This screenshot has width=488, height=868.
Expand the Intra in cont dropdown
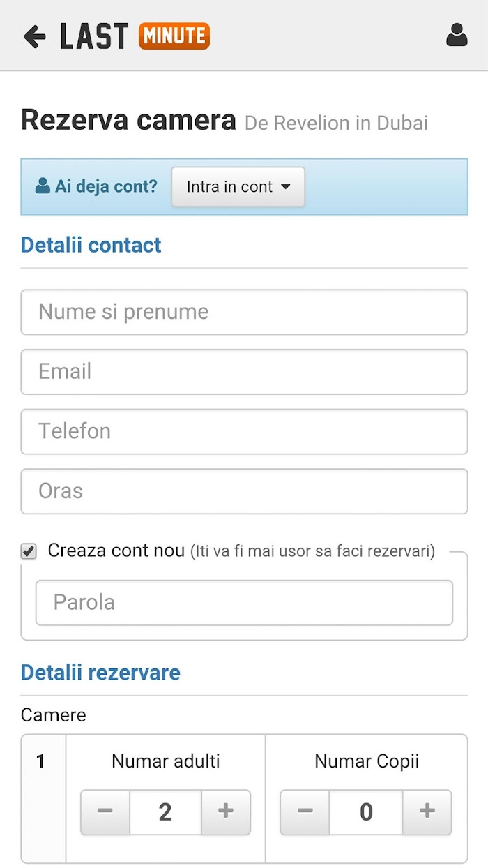click(x=238, y=187)
